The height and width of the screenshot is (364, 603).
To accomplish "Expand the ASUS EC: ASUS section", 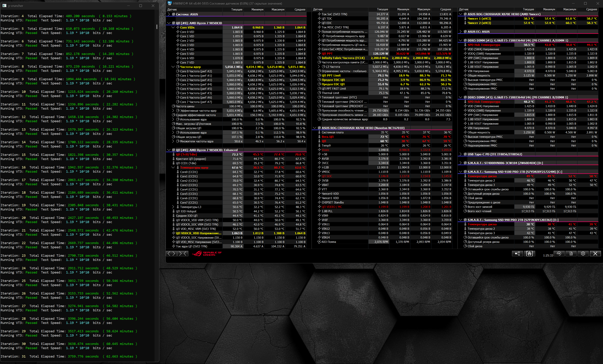I will tap(461, 32).
